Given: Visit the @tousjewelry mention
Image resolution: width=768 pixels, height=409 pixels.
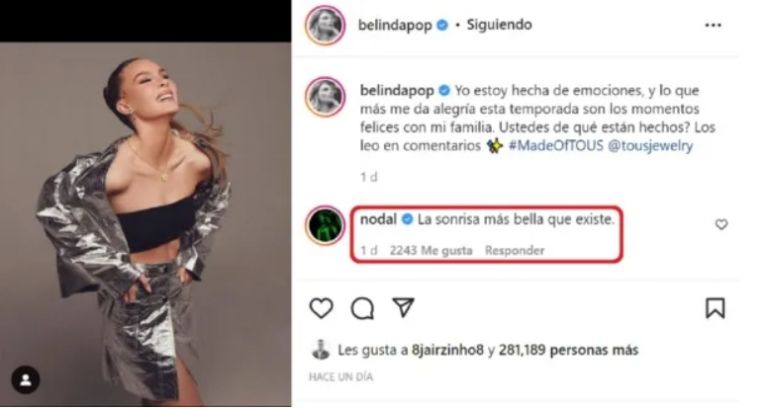Looking at the screenshot, I should tap(650, 145).
